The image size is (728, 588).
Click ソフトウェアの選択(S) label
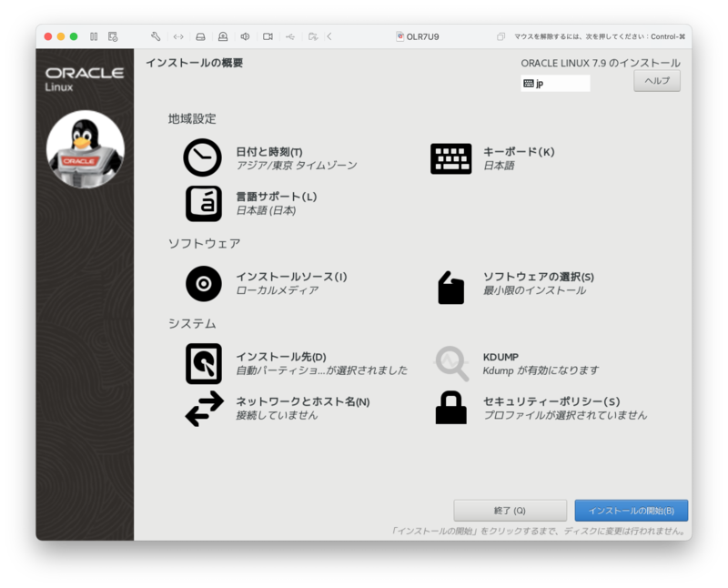[x=539, y=277]
